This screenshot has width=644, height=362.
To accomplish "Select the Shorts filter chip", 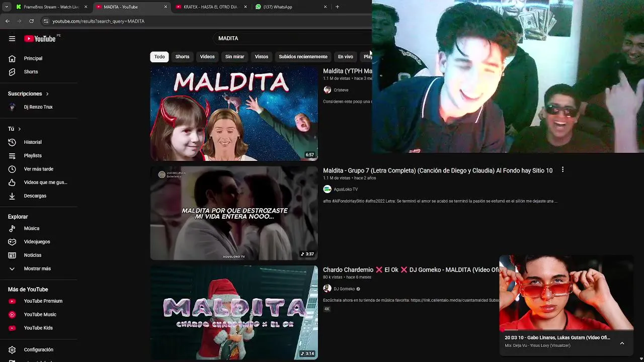I will point(182,57).
